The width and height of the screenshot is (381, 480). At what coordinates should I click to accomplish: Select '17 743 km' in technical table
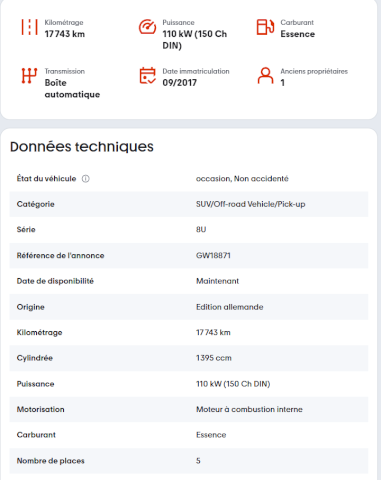213,333
